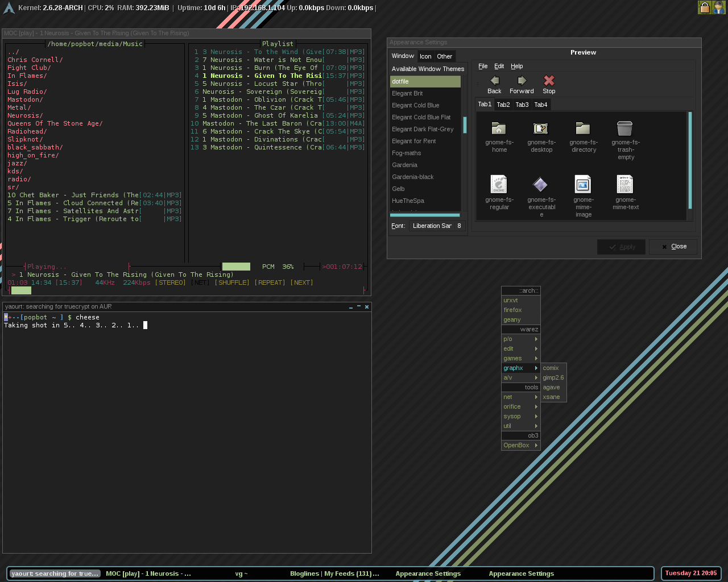Launch firefox from root menu
This screenshot has height=582, width=728.
520,310
